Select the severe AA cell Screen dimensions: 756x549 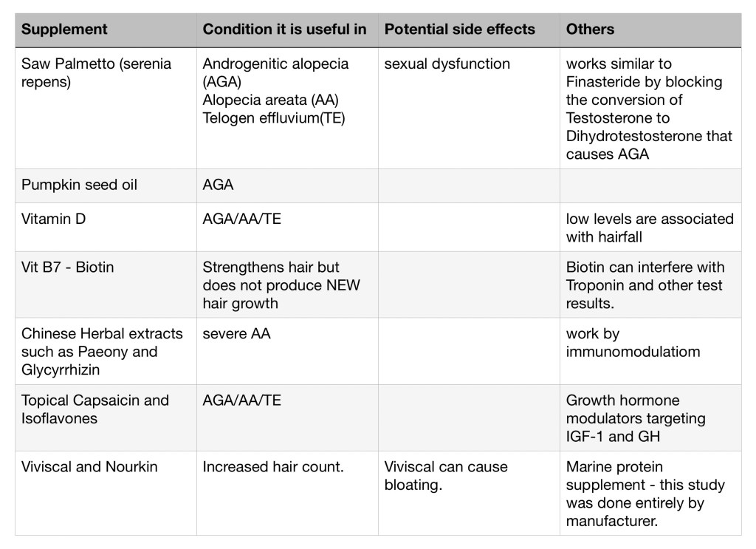236,334
